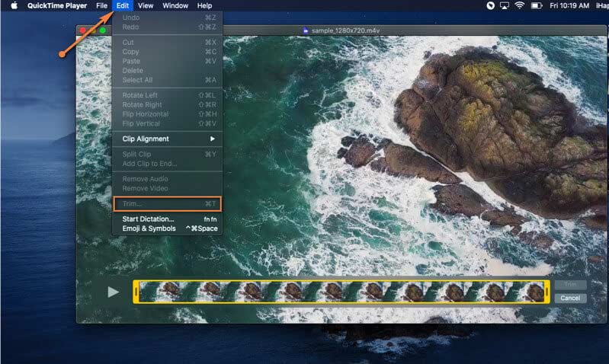Click the right yellow trim handle

(x=546, y=292)
